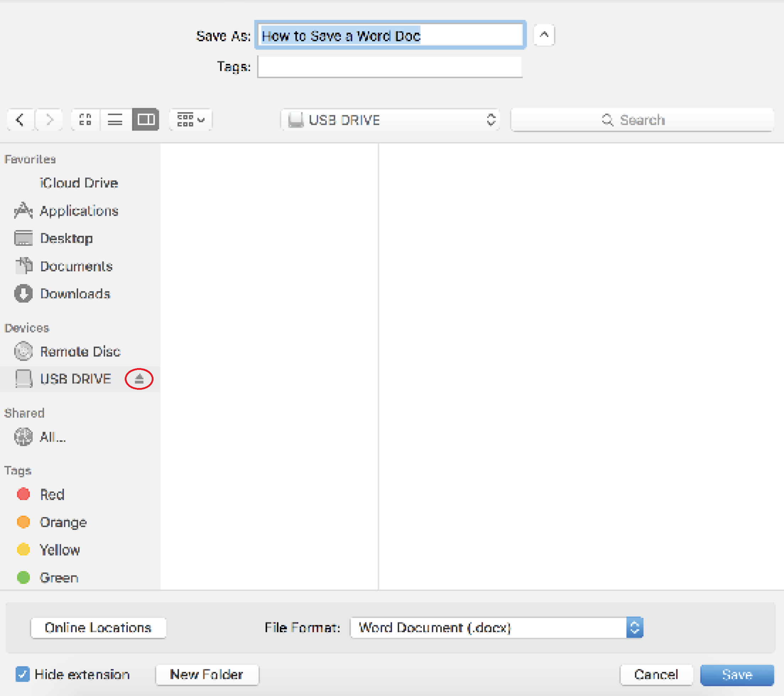This screenshot has height=696, width=784.
Task: Click the Applications sidebar icon
Action: point(23,211)
